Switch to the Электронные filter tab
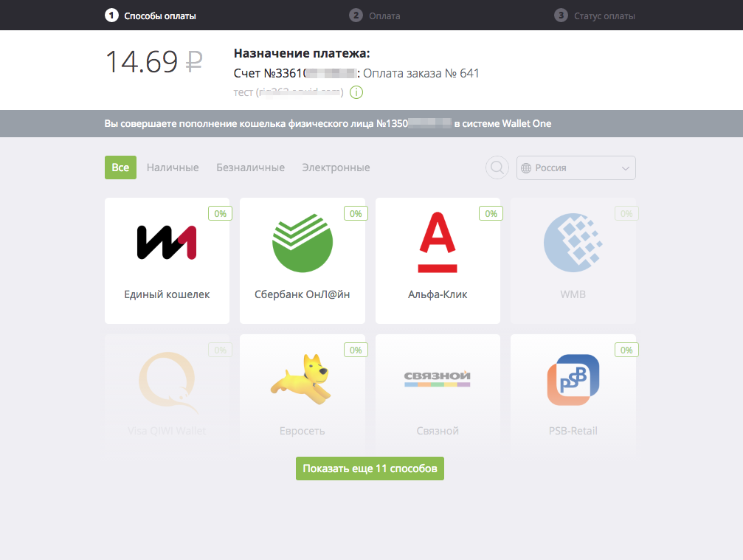The height and width of the screenshot is (560, 743). [x=336, y=167]
